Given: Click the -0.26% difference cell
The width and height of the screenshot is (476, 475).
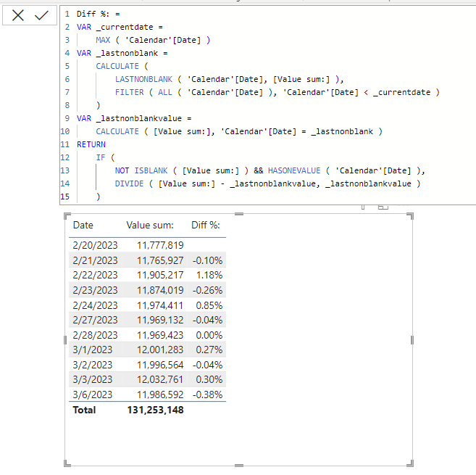Looking at the screenshot, I should 207,290.
